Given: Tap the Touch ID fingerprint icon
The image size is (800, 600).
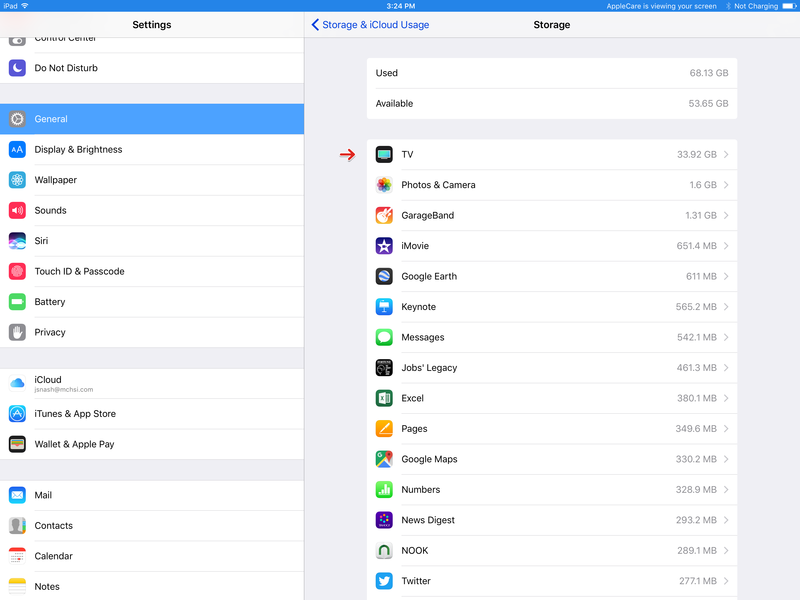Looking at the screenshot, I should [17, 271].
